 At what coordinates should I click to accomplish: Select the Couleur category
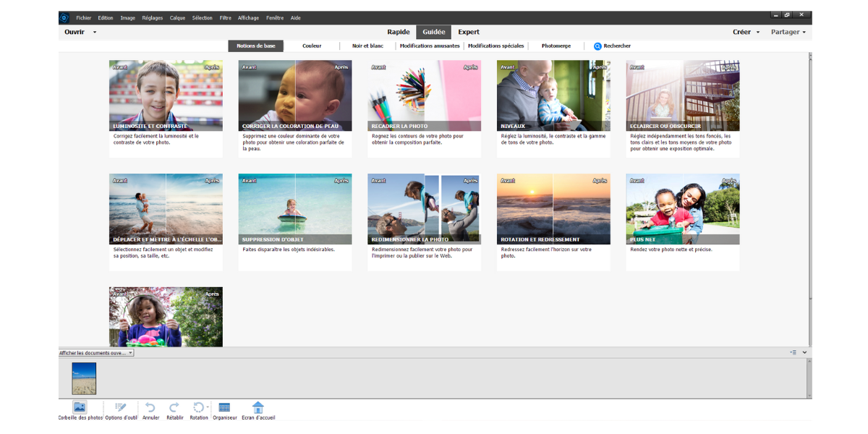[312, 46]
